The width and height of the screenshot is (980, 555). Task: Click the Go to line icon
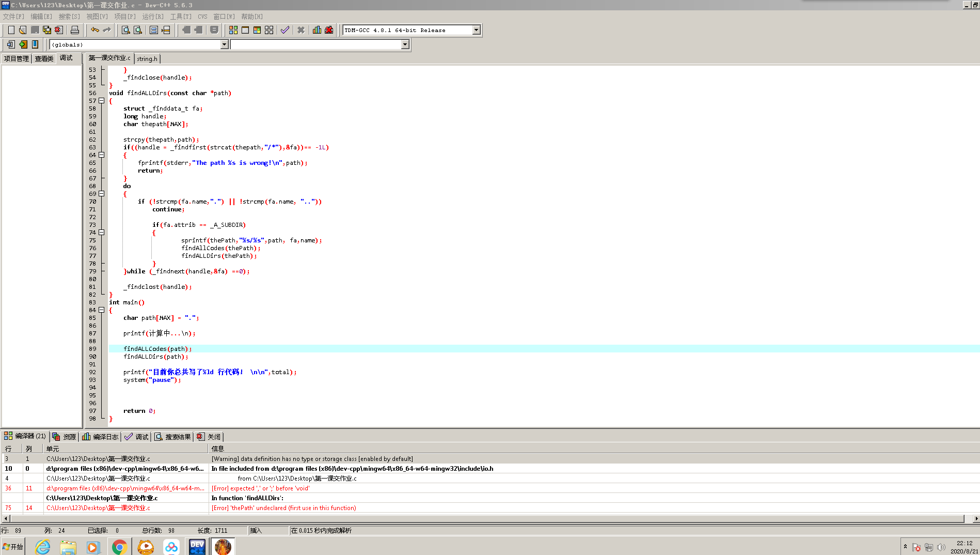tap(166, 30)
